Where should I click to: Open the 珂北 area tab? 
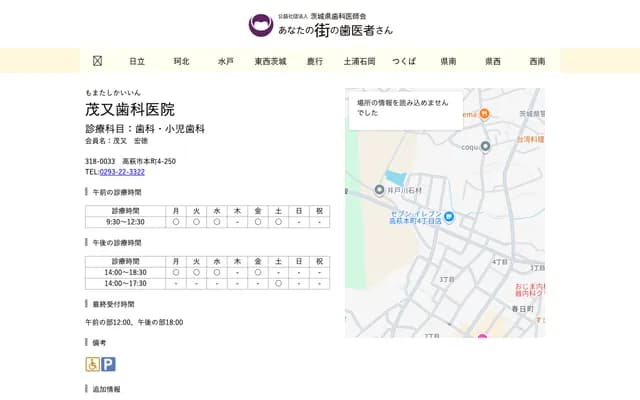point(181,61)
